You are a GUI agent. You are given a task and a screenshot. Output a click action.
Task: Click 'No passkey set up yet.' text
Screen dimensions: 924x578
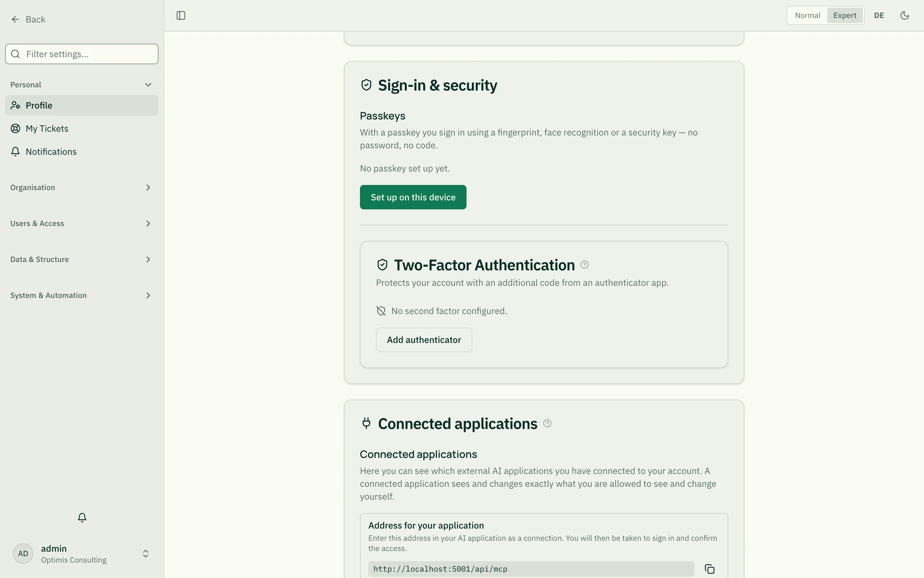(405, 168)
